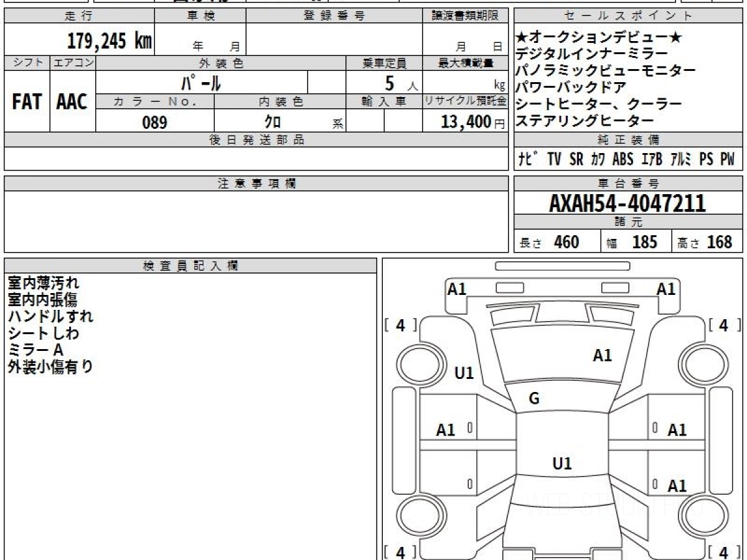Click the TV equipment code
This screenshot has height=560, width=747.
coord(554,159)
